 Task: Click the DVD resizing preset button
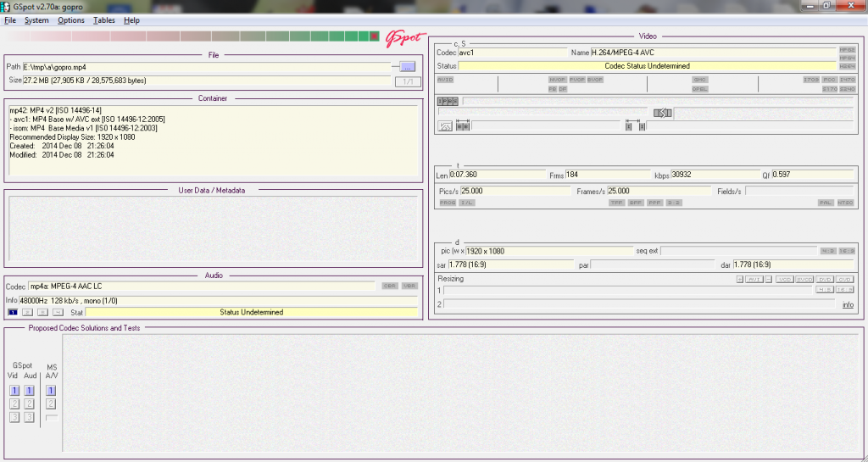(x=825, y=279)
